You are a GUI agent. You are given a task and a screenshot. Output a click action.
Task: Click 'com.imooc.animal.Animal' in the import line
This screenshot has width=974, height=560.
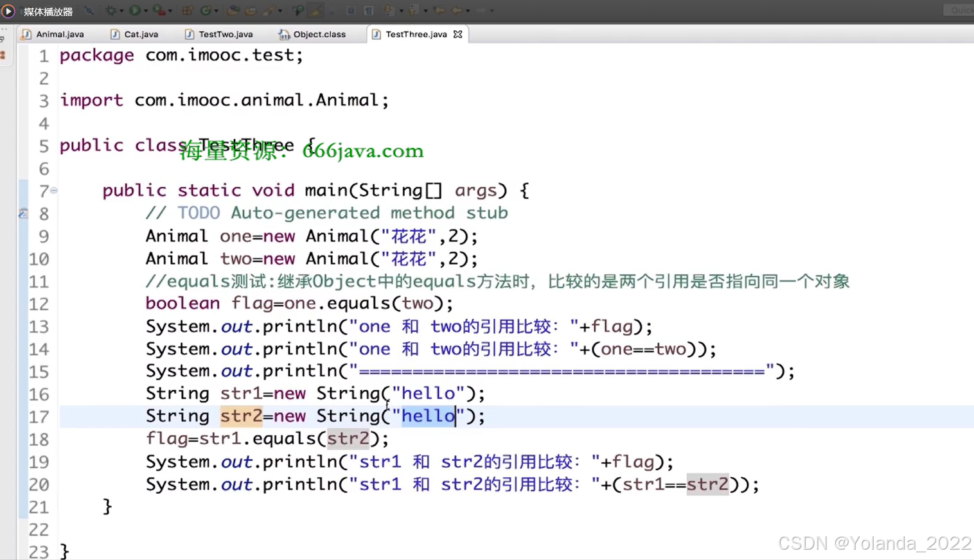click(x=258, y=100)
